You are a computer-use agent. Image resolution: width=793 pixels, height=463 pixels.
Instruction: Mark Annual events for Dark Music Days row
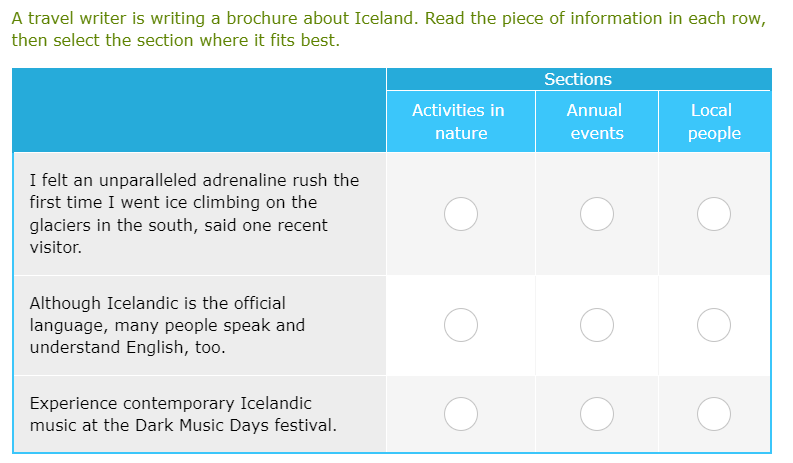coord(596,413)
